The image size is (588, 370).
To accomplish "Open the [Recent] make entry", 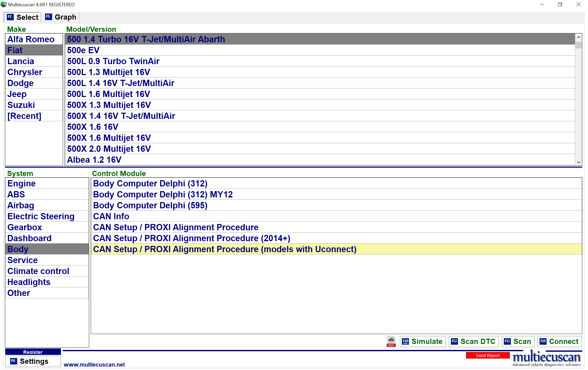I will coord(34,116).
